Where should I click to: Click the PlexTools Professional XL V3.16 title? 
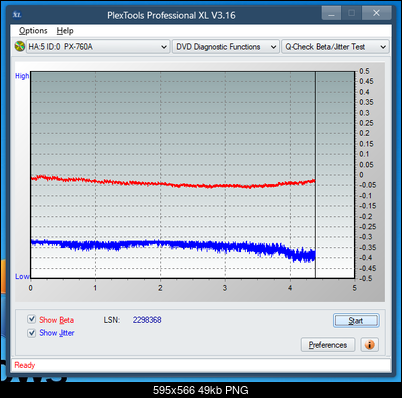point(171,15)
